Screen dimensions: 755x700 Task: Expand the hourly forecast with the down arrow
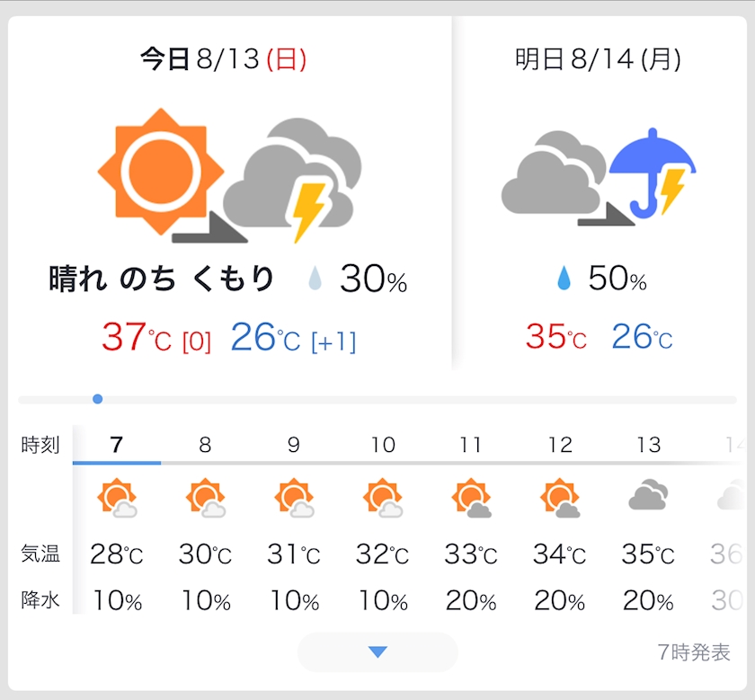tap(377, 652)
